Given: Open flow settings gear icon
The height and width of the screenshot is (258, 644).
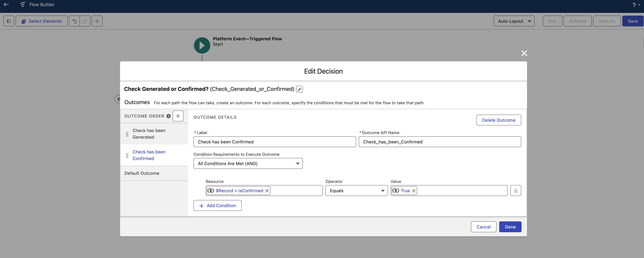Looking at the screenshot, I should pyautogui.click(x=97, y=21).
